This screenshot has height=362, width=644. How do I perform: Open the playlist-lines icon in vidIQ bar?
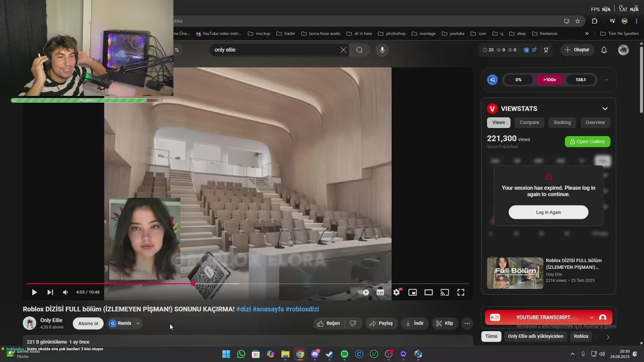(x=534, y=50)
